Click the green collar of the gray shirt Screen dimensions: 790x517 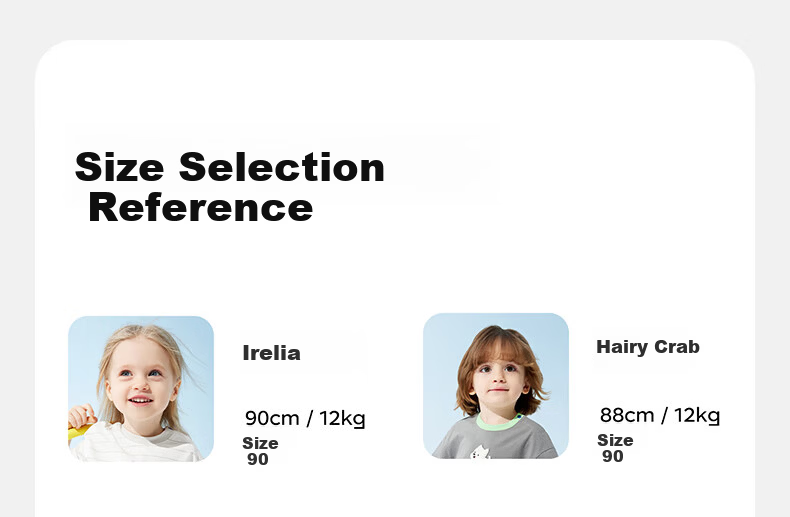[x=498, y=421]
